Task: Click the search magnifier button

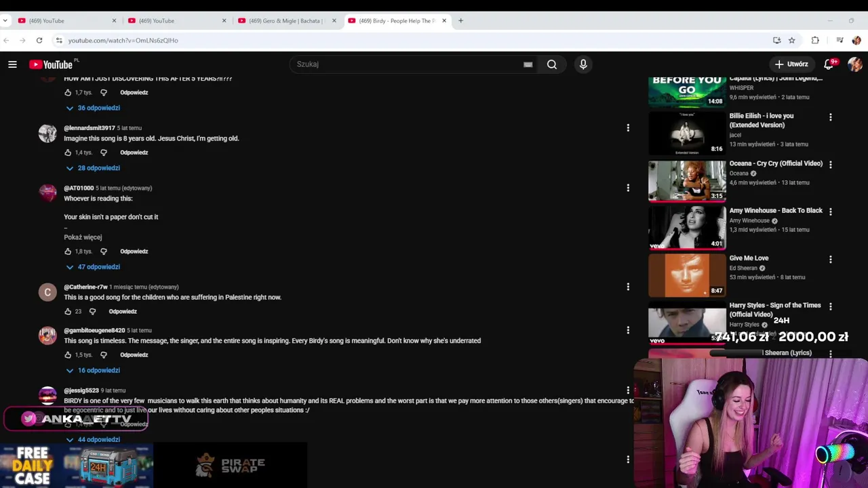Action: click(552, 64)
